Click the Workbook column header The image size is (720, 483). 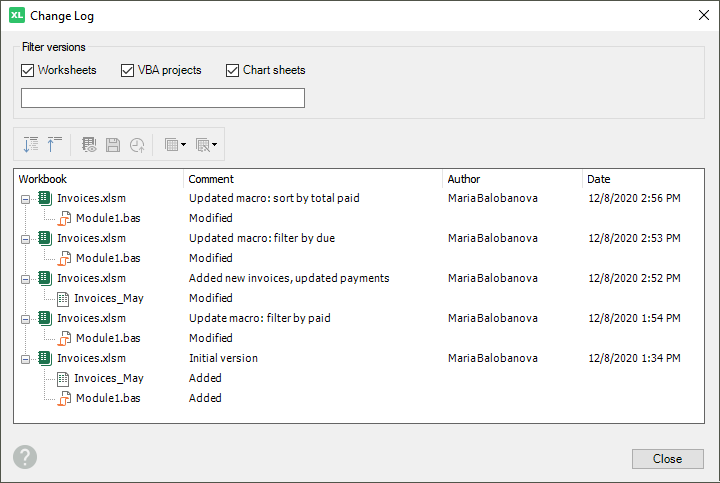coord(99,179)
